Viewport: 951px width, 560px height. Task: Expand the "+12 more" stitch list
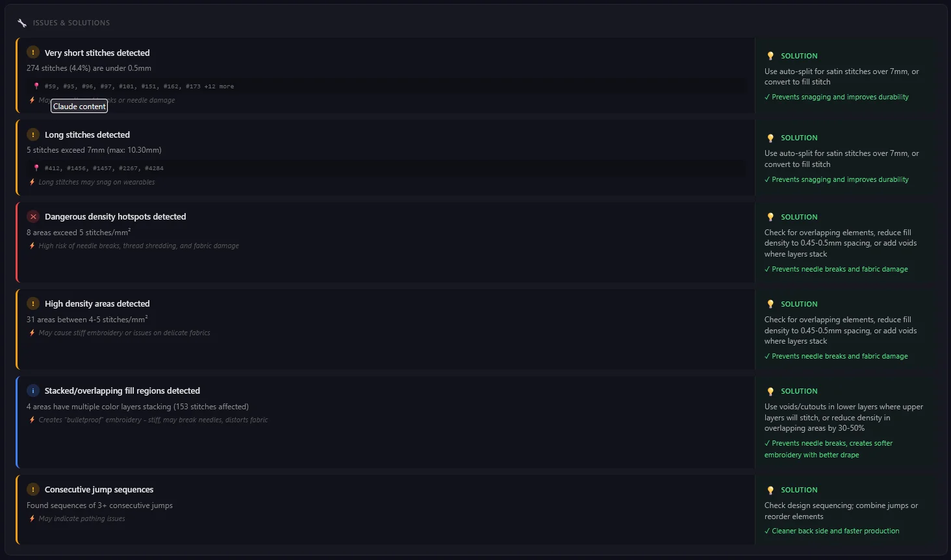tap(219, 86)
